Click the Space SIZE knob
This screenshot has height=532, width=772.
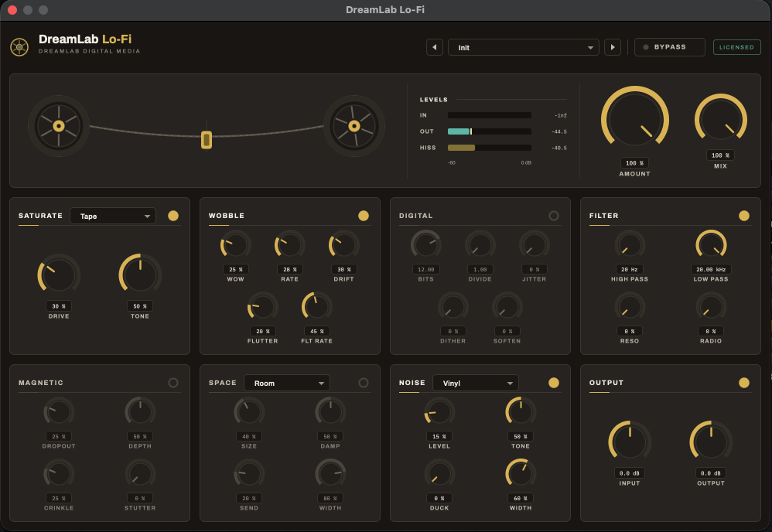pyautogui.click(x=249, y=412)
